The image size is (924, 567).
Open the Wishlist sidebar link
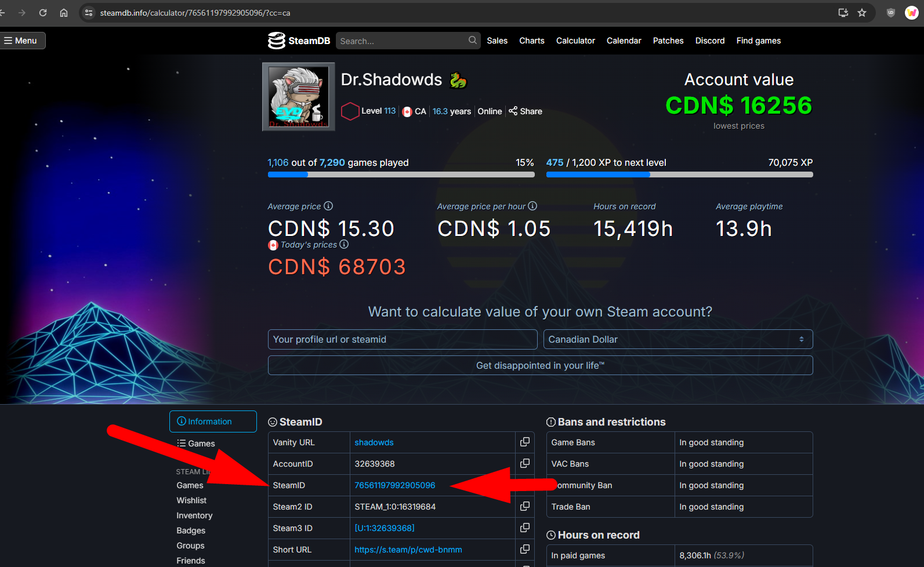pyautogui.click(x=191, y=500)
